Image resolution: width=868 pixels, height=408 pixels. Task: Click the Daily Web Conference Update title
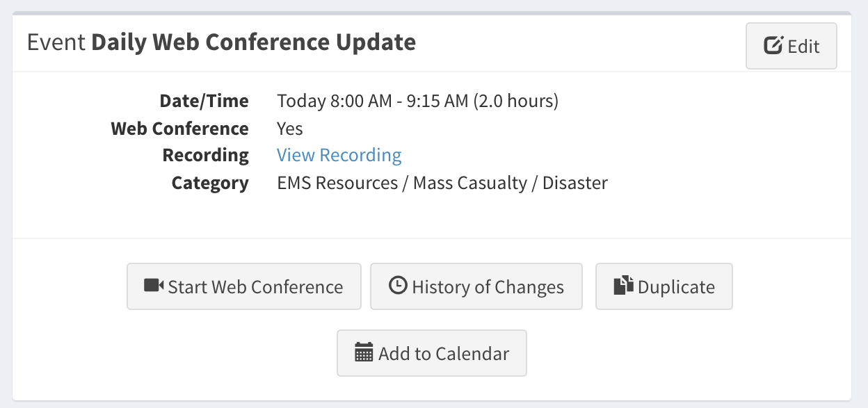[254, 42]
